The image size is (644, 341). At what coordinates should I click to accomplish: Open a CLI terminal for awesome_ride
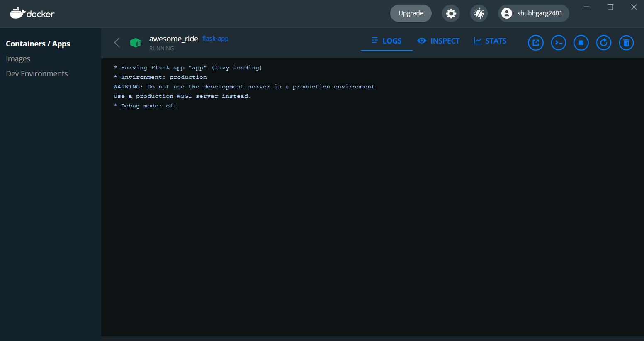[x=558, y=42]
